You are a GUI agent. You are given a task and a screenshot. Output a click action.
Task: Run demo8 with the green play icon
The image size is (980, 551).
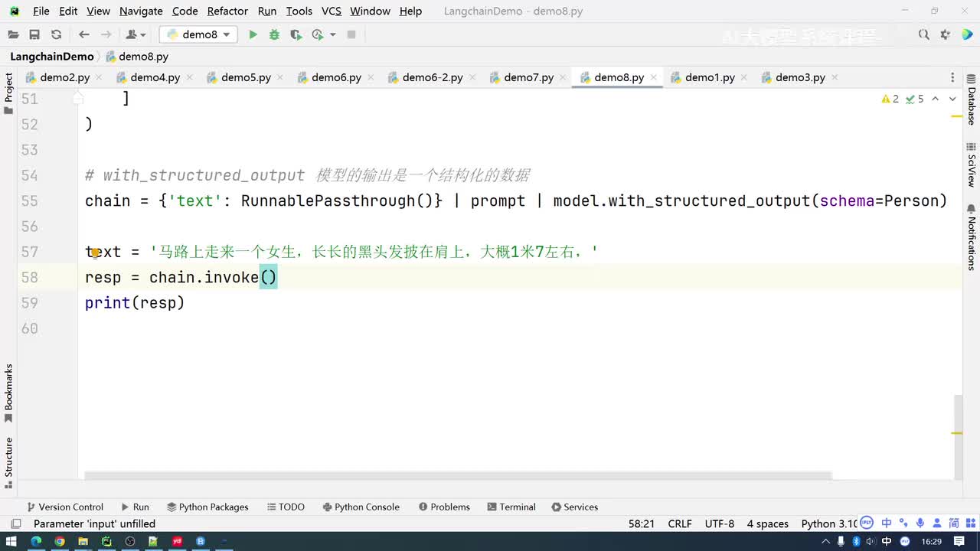[x=253, y=34]
